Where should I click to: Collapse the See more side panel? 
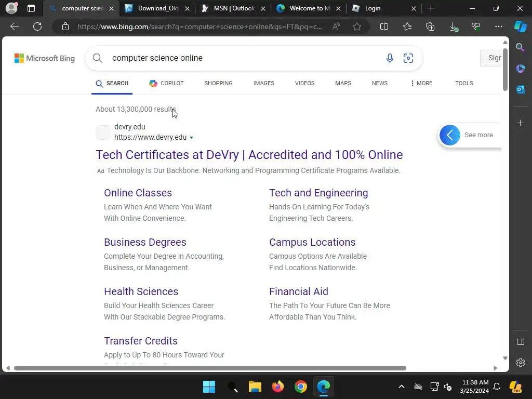449,135
